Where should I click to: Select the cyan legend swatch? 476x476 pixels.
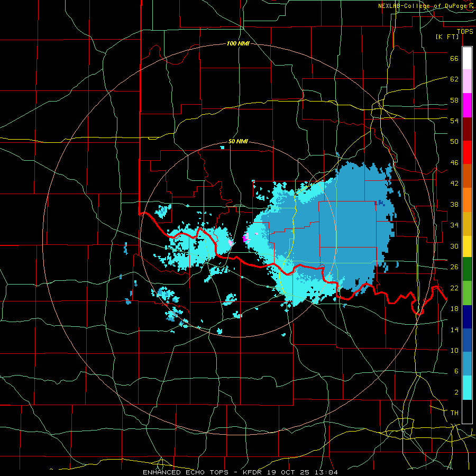[467, 388]
